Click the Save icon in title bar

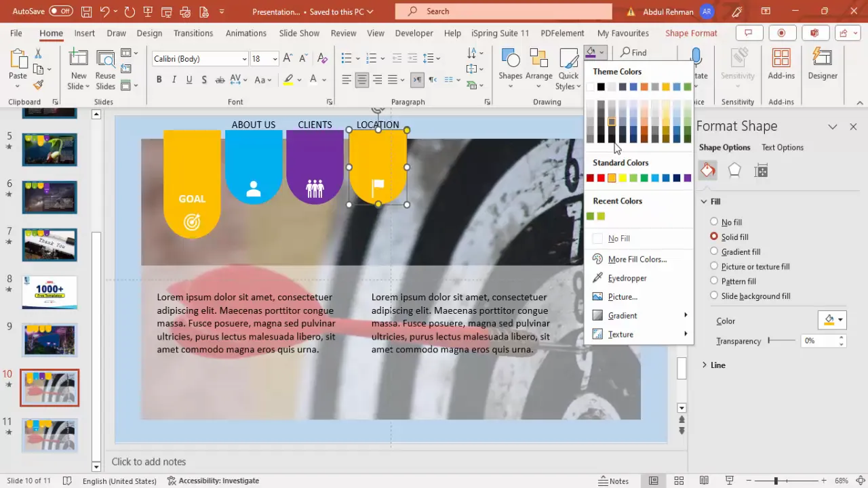click(86, 12)
